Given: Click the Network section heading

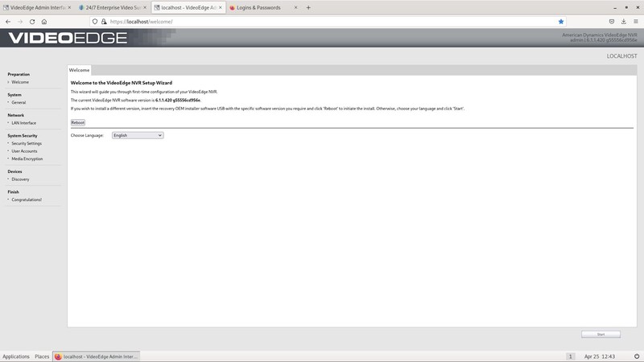Looking at the screenshot, I should click(15, 115).
